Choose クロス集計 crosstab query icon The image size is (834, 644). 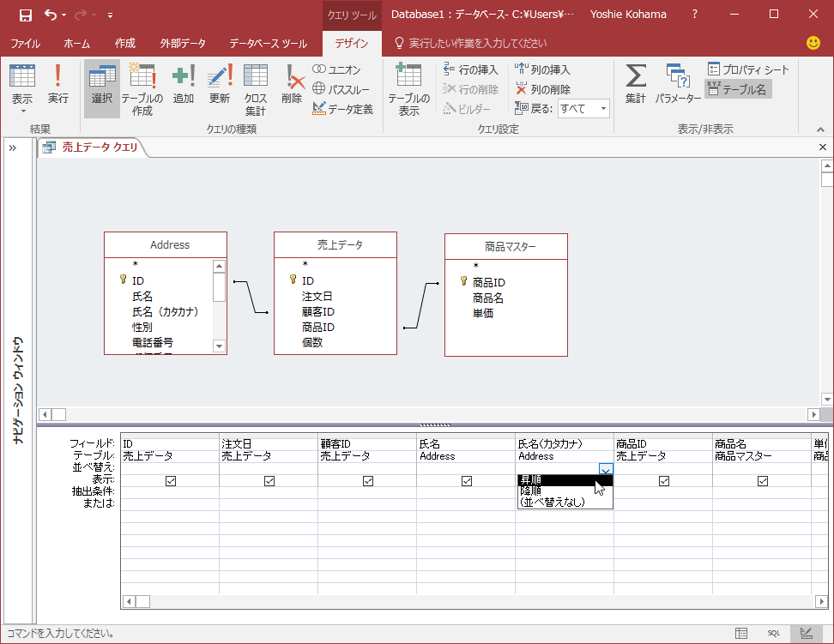point(256,89)
